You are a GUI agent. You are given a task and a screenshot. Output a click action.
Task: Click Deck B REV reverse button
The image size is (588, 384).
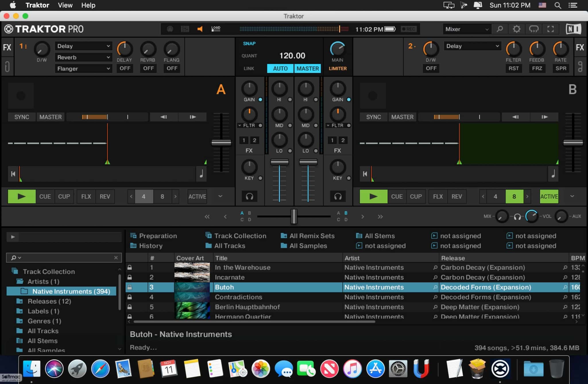point(457,196)
